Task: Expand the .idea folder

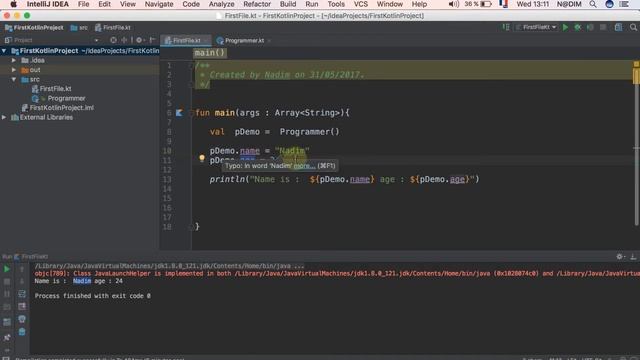Action: (13, 60)
